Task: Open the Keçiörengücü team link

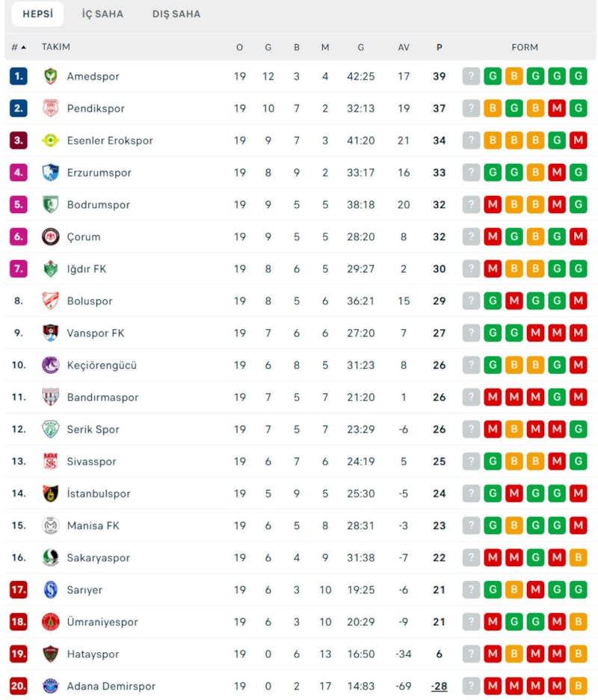Action: tap(102, 366)
